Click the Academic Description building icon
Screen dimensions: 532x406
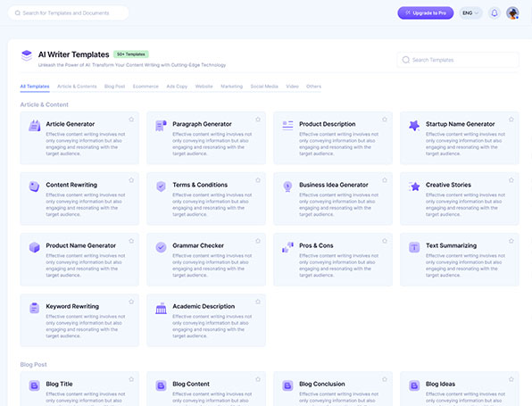pos(161,308)
